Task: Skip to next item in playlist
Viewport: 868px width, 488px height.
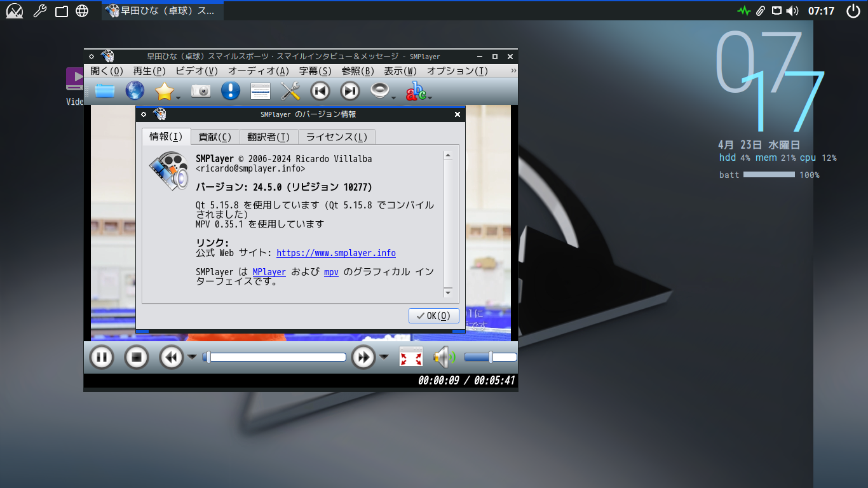Action: [x=350, y=91]
